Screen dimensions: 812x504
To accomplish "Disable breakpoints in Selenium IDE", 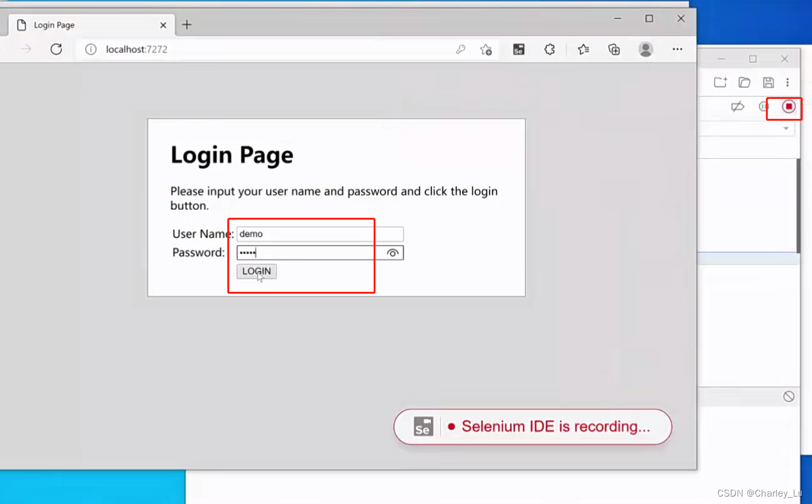I will point(737,107).
